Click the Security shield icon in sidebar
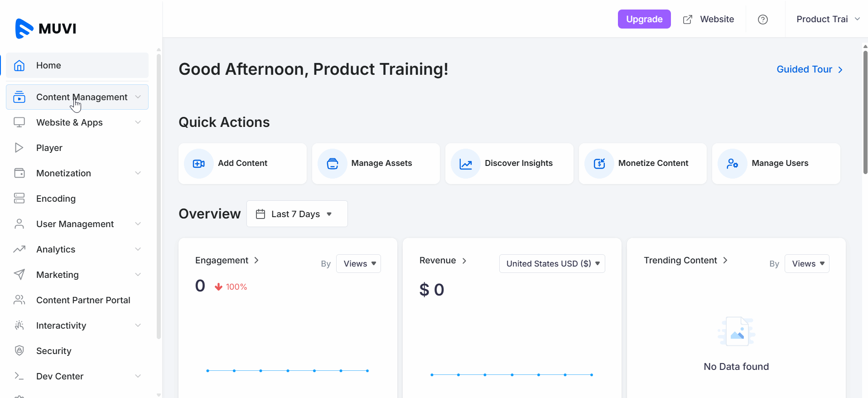 (19, 350)
